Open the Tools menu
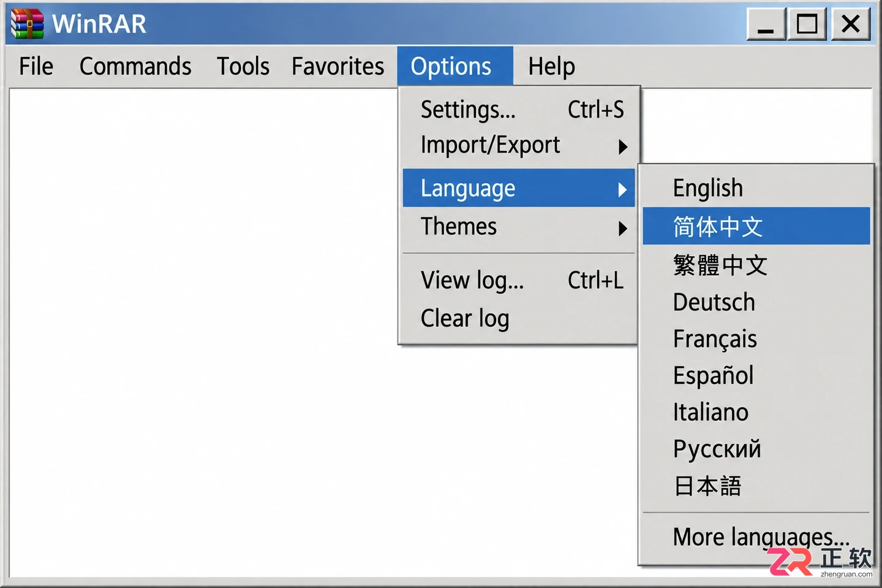This screenshot has width=882, height=588. pyautogui.click(x=243, y=66)
